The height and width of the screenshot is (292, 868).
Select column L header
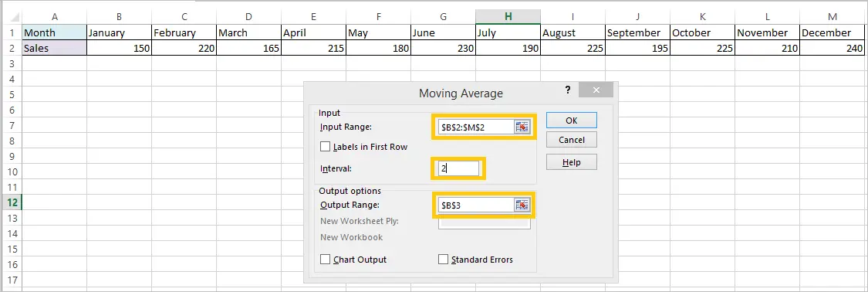[x=767, y=17]
